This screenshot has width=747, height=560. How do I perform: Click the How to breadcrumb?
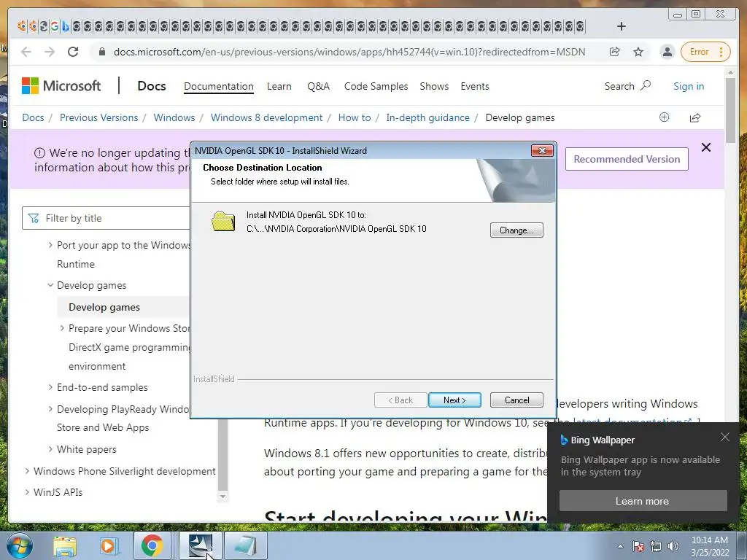355,117
